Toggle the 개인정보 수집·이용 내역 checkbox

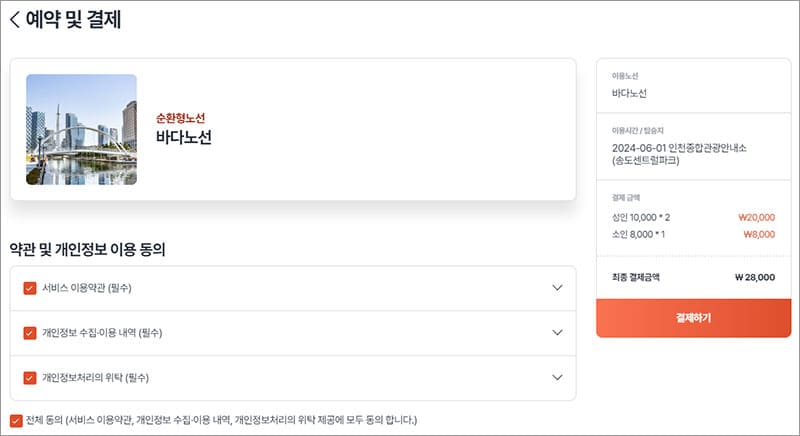[29, 333]
